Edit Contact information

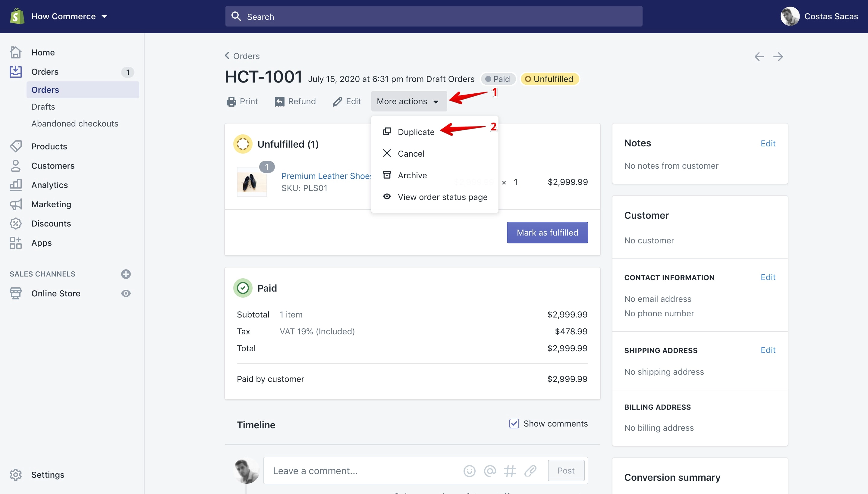click(768, 277)
